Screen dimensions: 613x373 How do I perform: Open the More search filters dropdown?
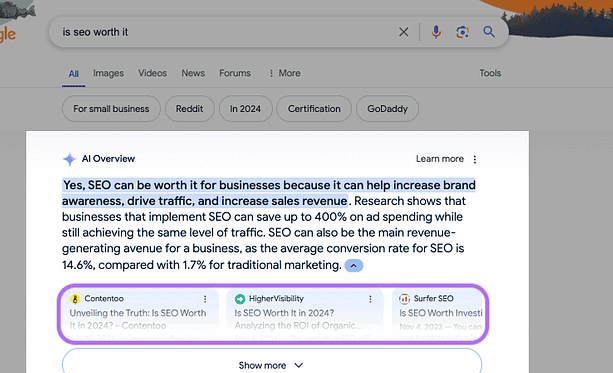coord(285,73)
